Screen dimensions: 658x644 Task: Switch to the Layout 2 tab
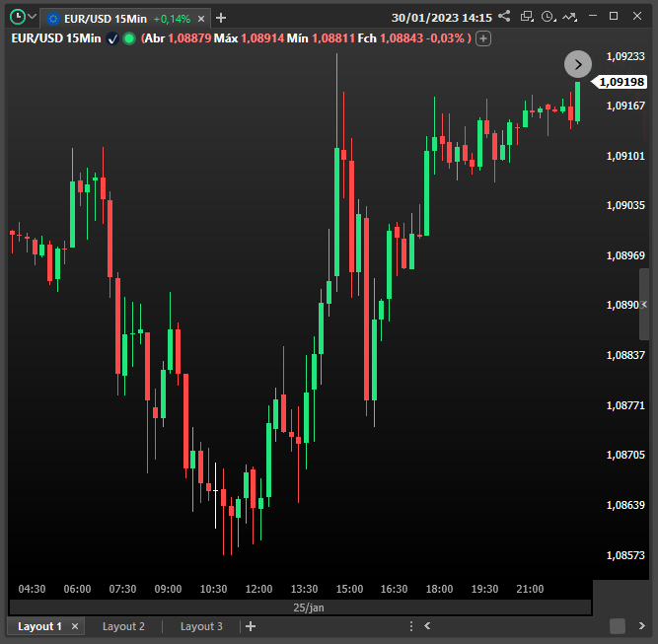click(123, 626)
